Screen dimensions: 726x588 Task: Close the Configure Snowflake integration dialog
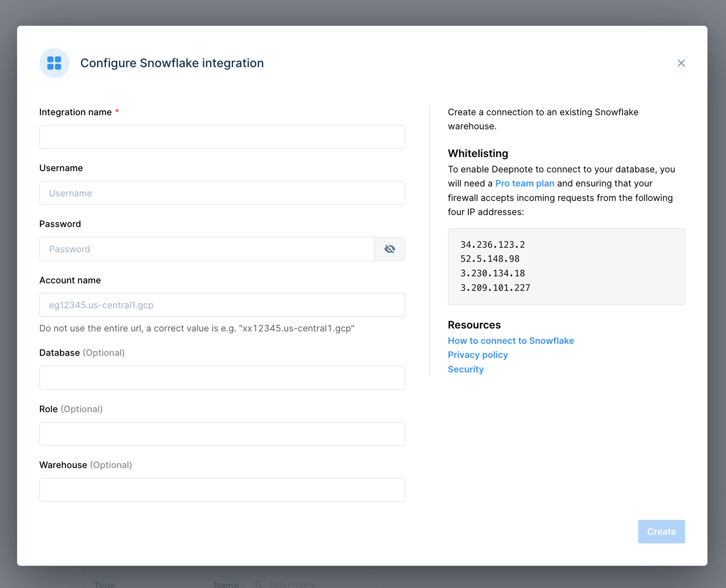pos(681,63)
